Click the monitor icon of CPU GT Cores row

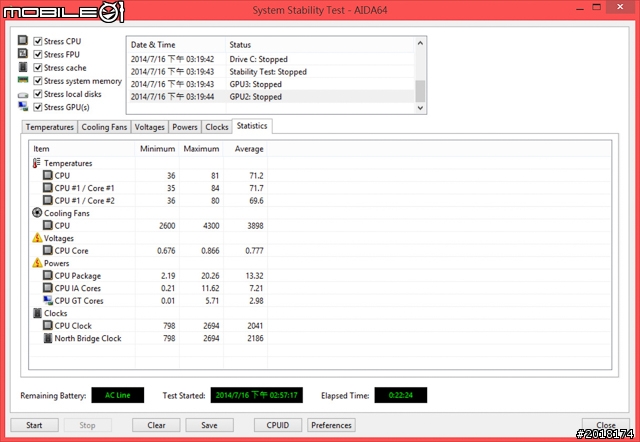tap(48, 300)
